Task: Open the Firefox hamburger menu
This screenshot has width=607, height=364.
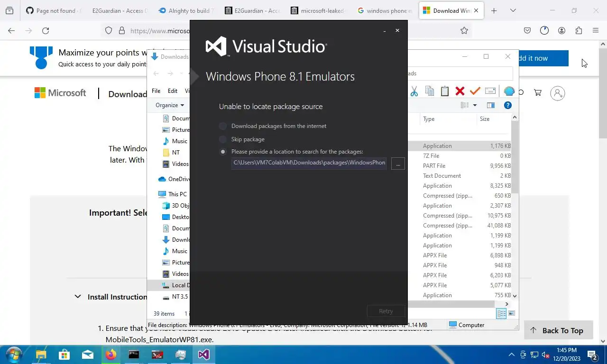Action: click(596, 30)
